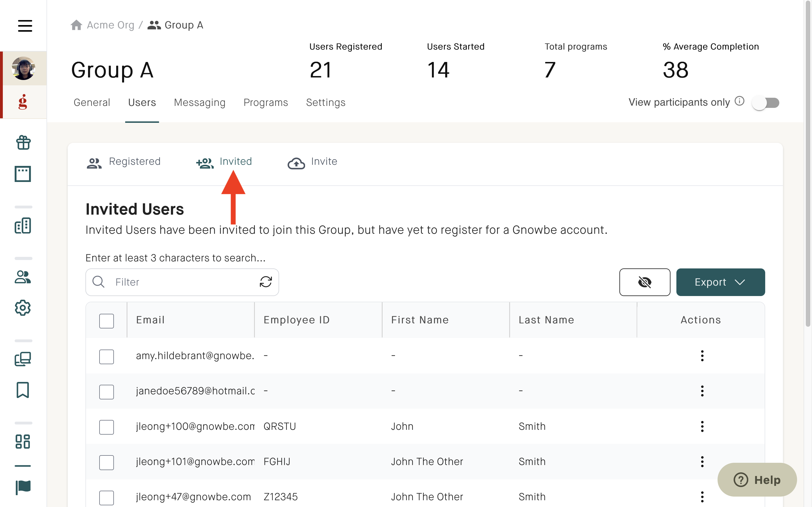Image resolution: width=812 pixels, height=507 pixels.
Task: Click the info icon beside View participants only
Action: click(x=740, y=101)
